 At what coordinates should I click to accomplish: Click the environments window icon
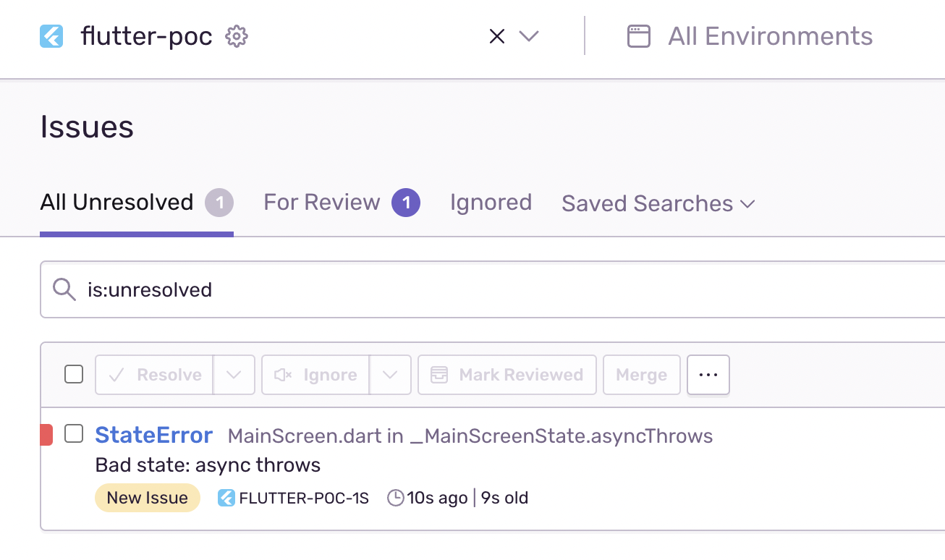coord(639,36)
